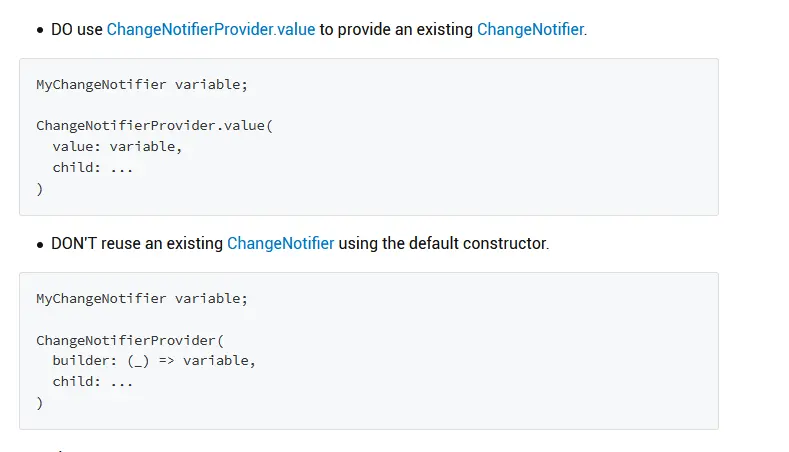
Task: Open the ChangeNotifier link in the DON'T bullet
Action: coord(280,244)
